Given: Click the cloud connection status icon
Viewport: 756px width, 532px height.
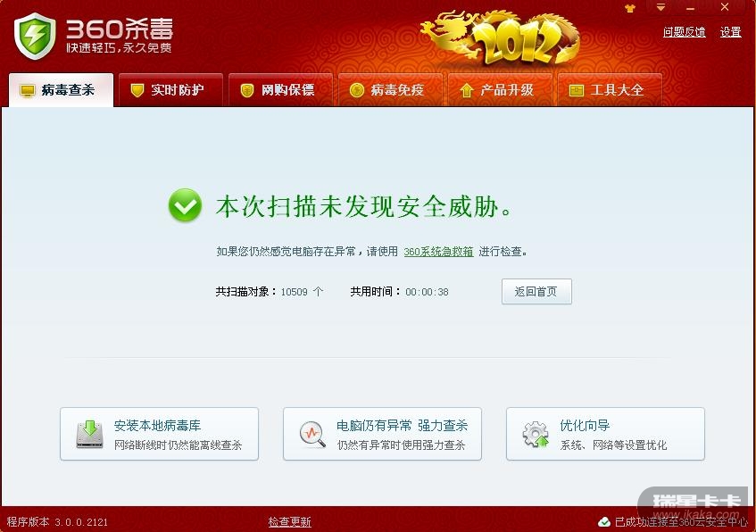Looking at the screenshot, I should coord(603,522).
